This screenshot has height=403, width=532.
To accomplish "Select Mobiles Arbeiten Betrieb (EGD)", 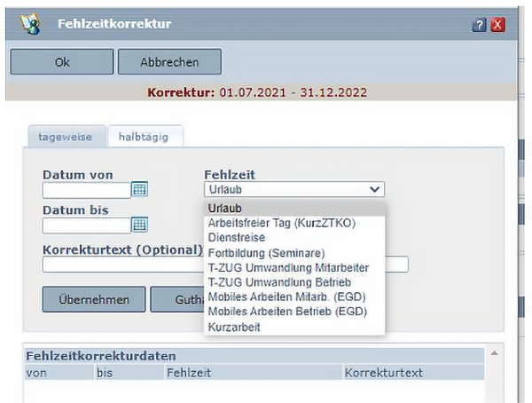I will tap(286, 312).
